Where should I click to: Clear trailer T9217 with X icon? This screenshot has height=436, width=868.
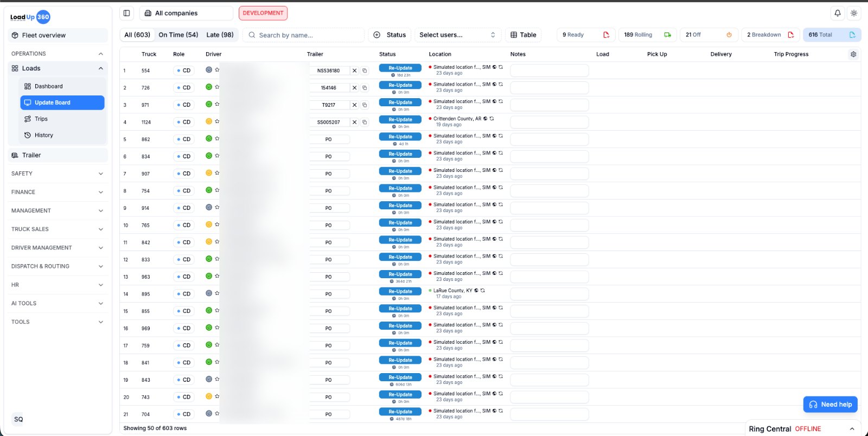(354, 105)
